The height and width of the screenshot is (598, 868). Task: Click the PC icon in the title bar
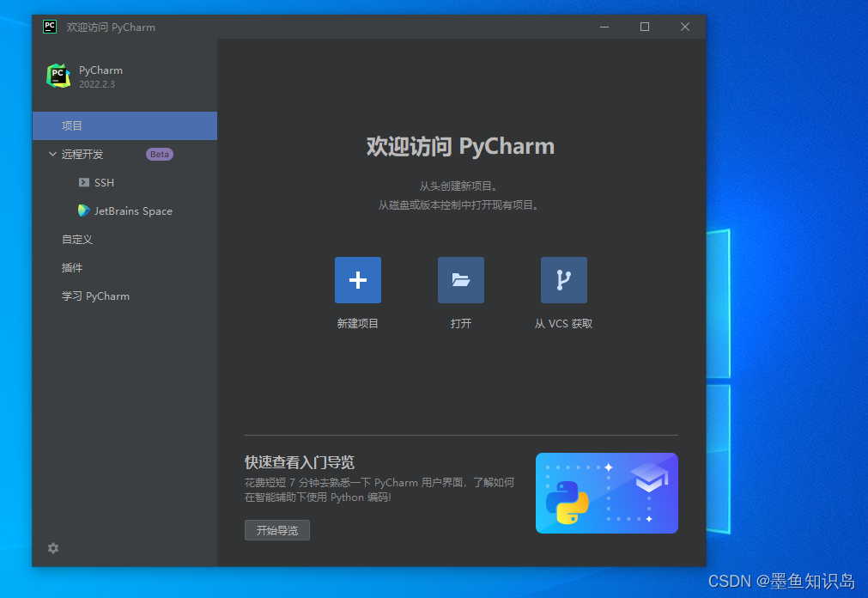tap(50, 27)
